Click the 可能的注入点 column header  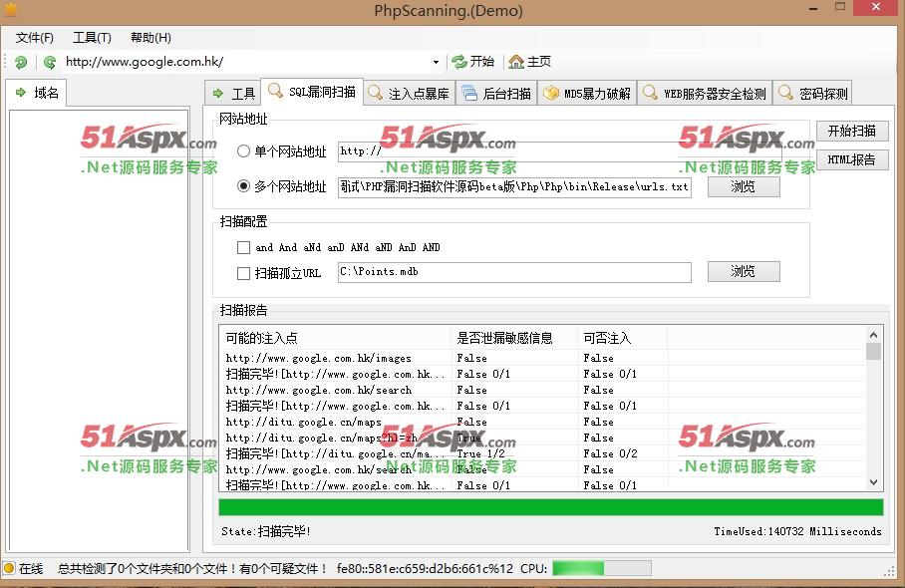tap(335, 338)
